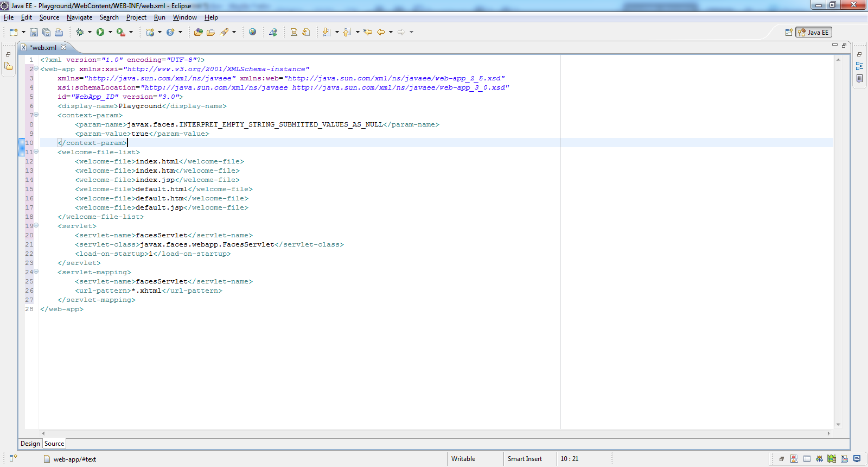
Task: Switch to the Design tab
Action: tap(30, 444)
